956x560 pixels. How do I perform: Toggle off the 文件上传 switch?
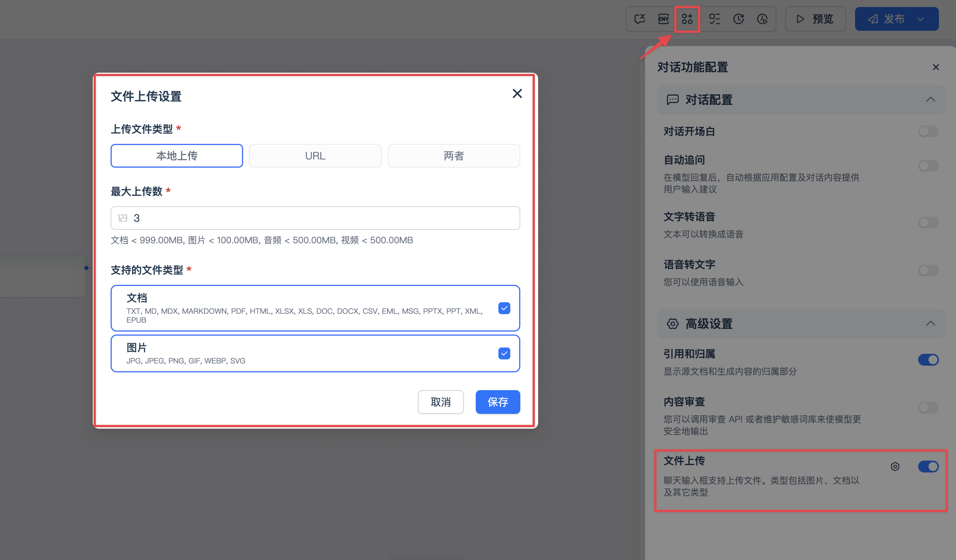click(928, 466)
